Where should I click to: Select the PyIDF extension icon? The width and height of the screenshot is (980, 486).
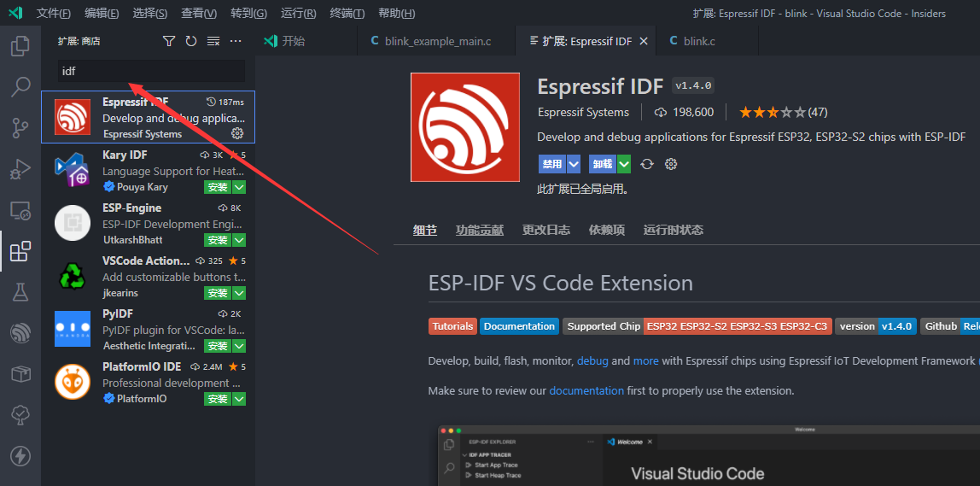73,328
